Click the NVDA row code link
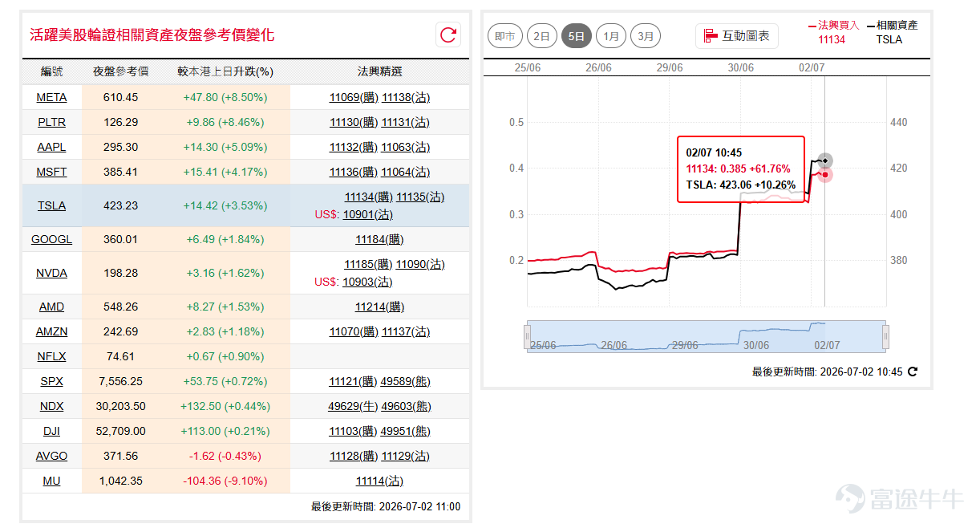 point(52,273)
